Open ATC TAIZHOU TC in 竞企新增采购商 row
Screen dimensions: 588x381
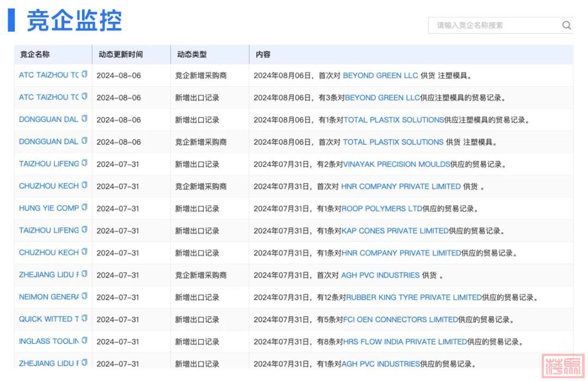[x=49, y=75]
